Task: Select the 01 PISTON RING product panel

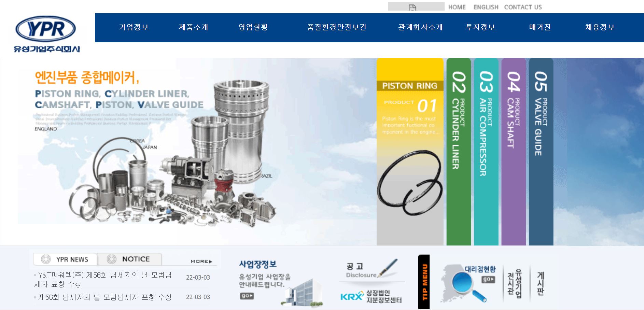Action: (410, 152)
